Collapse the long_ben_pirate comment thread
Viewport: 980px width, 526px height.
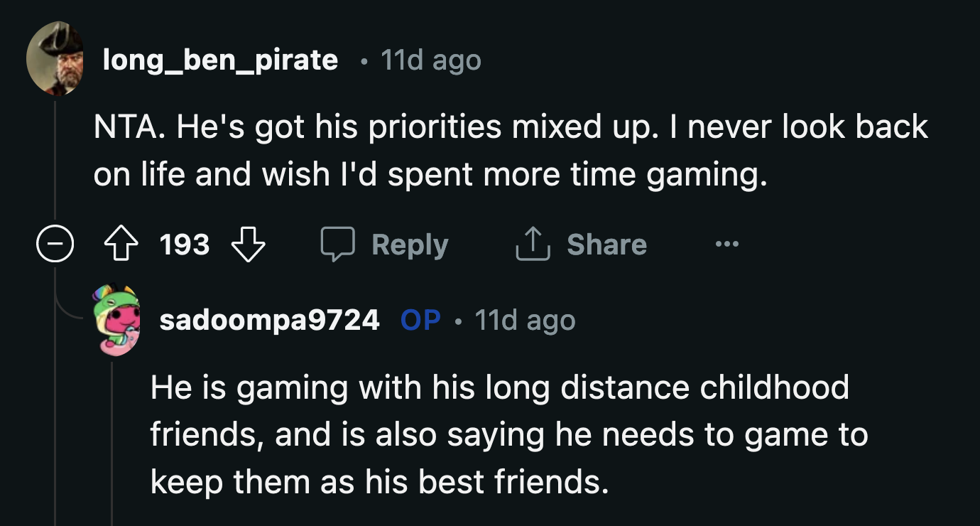[54, 244]
